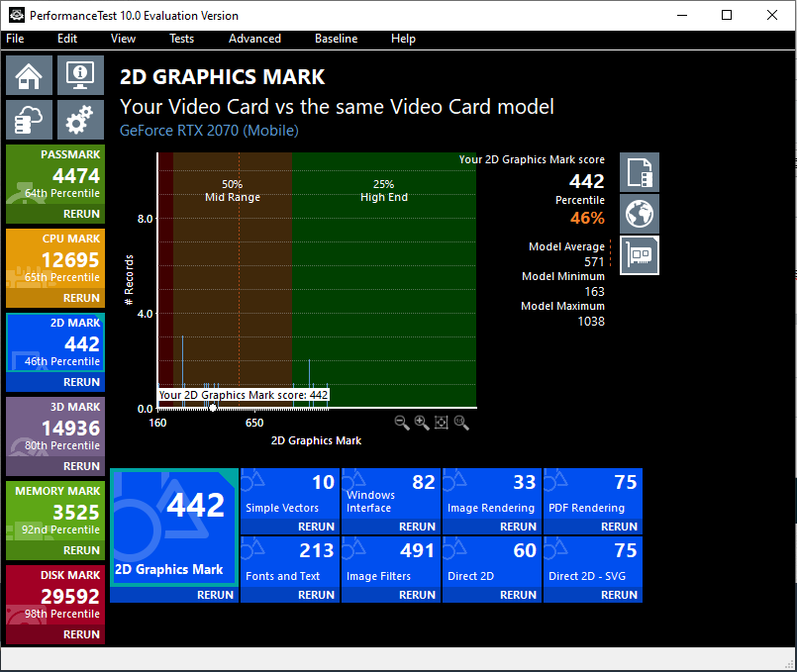Click the save results document icon
Screen dimensions: 797x672
click(640, 172)
